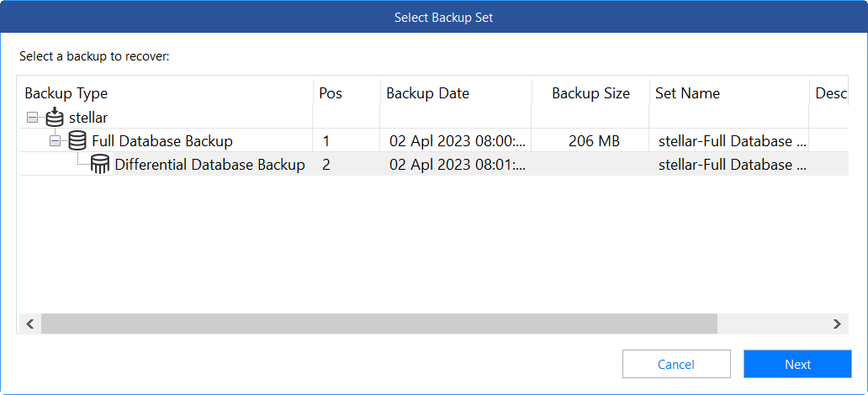Sort by Backup Size column header
Image resolution: width=868 pixels, height=395 pixels.
[590, 93]
